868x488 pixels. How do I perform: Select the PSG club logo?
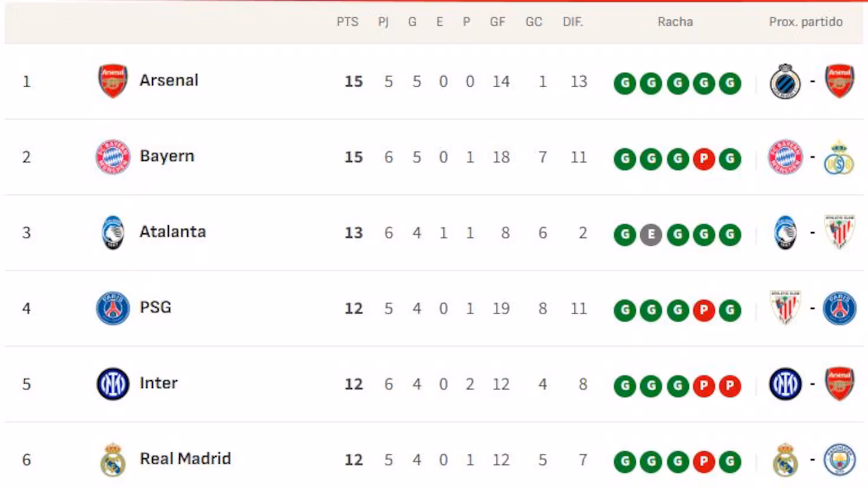[x=112, y=307]
